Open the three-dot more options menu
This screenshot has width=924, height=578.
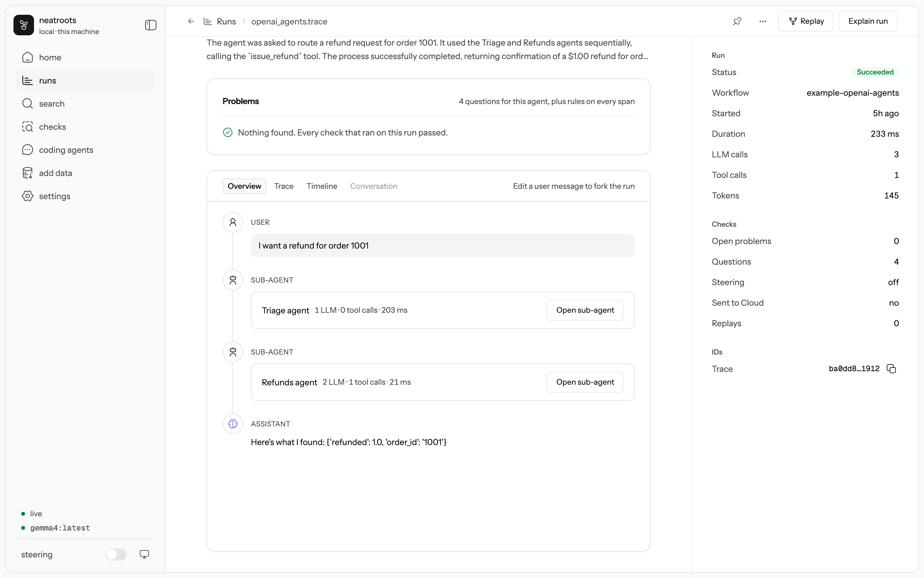[x=763, y=22]
